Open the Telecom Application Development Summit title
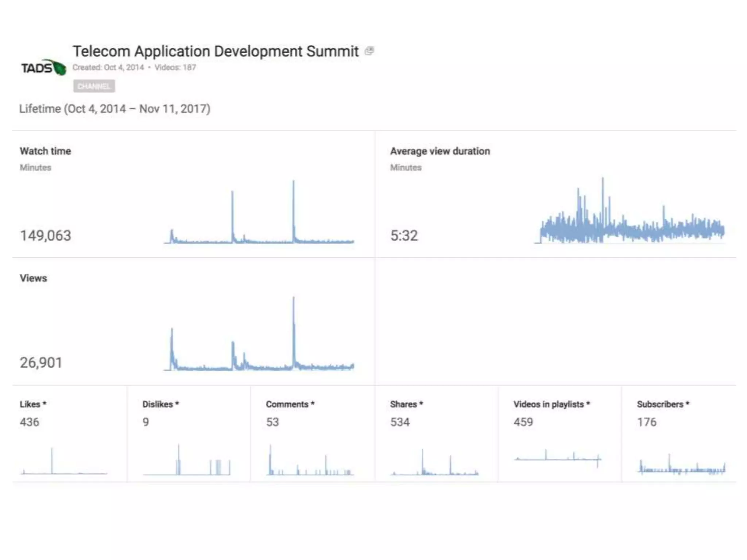The width and height of the screenshot is (747, 560). pyautogui.click(x=215, y=51)
